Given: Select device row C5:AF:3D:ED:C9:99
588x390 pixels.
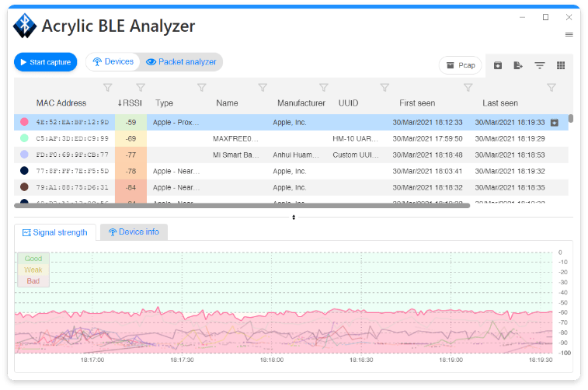Looking at the screenshot, I should point(291,138).
